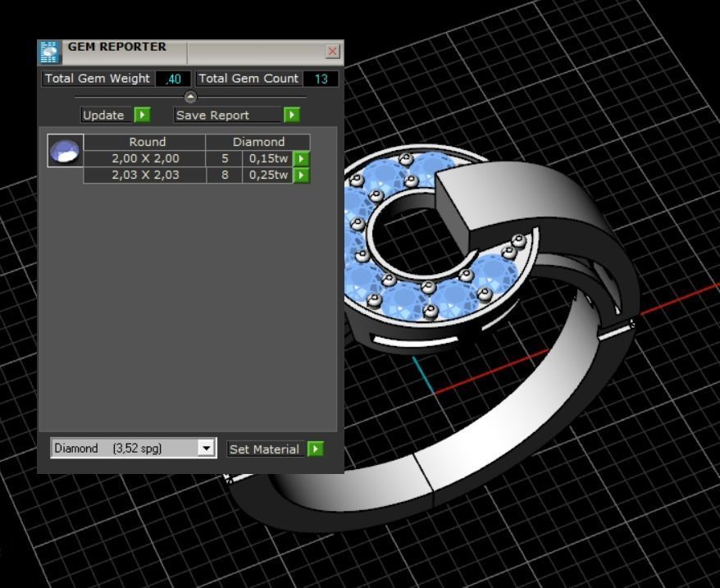
Task: Click the green arrow next to Update
Action: point(143,115)
